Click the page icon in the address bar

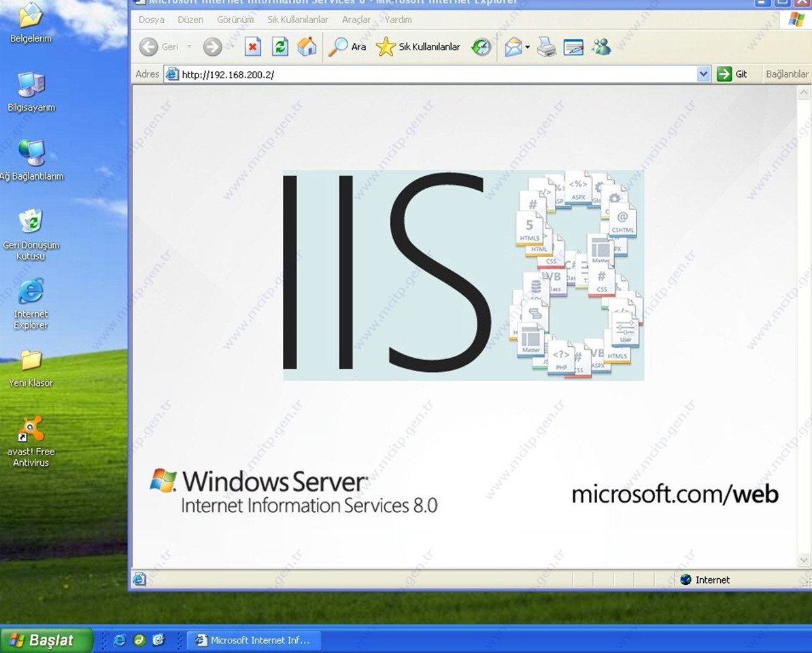172,75
